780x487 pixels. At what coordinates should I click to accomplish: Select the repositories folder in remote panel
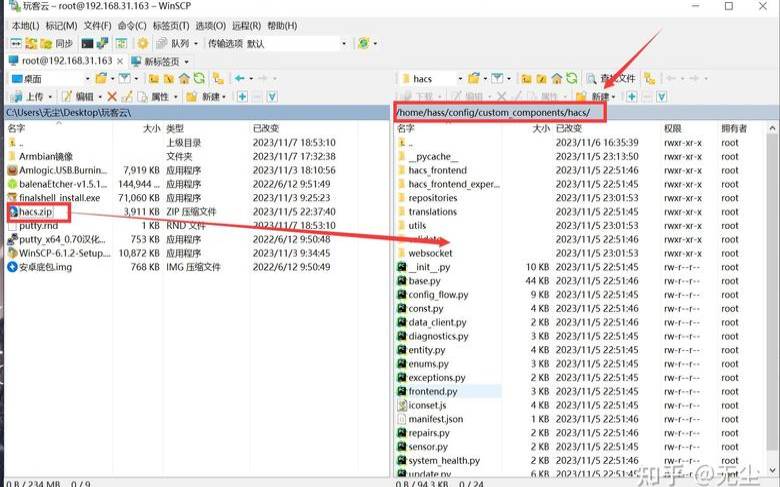(x=433, y=198)
